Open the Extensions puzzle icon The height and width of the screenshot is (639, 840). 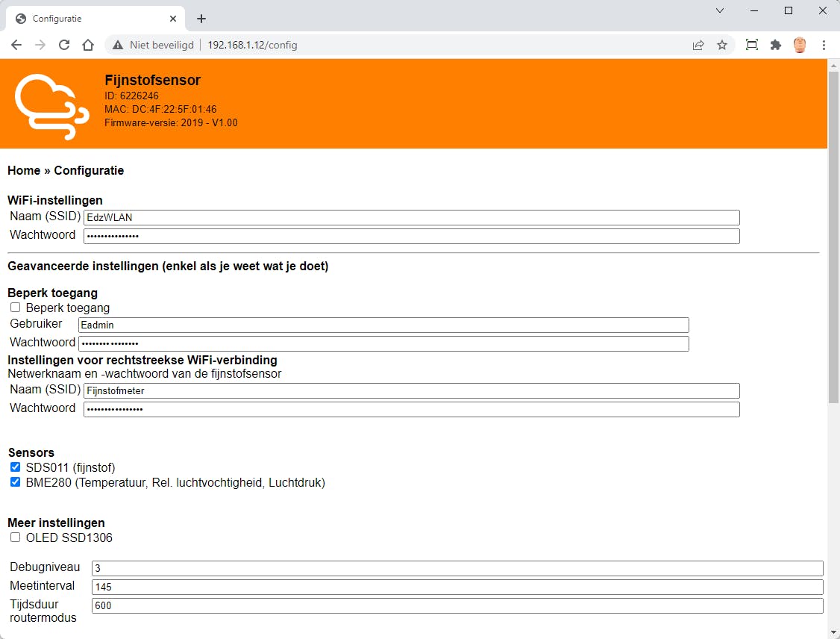pos(776,45)
